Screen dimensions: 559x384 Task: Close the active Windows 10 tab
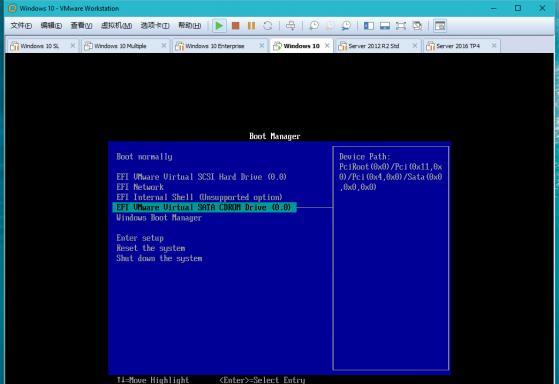click(x=327, y=46)
